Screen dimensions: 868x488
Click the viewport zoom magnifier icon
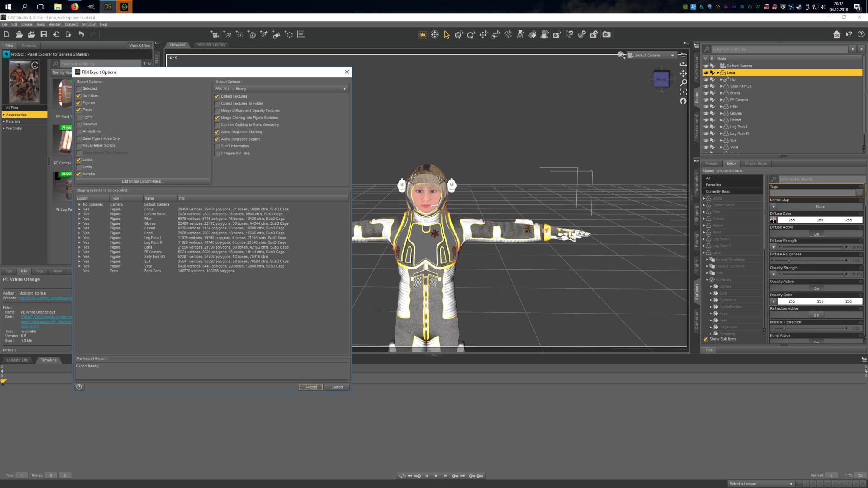683,82
